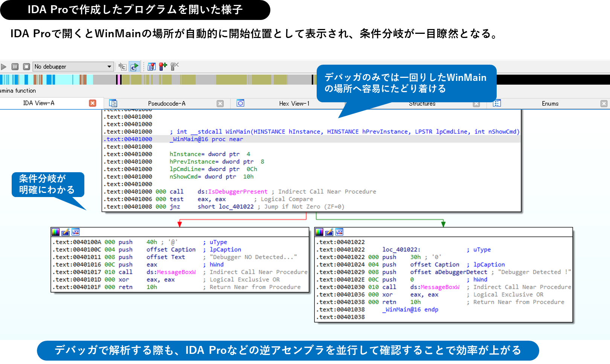This screenshot has width=610, height=364.
Task: Click the loc_401022 jump target in the jnz line
Action: [236, 207]
